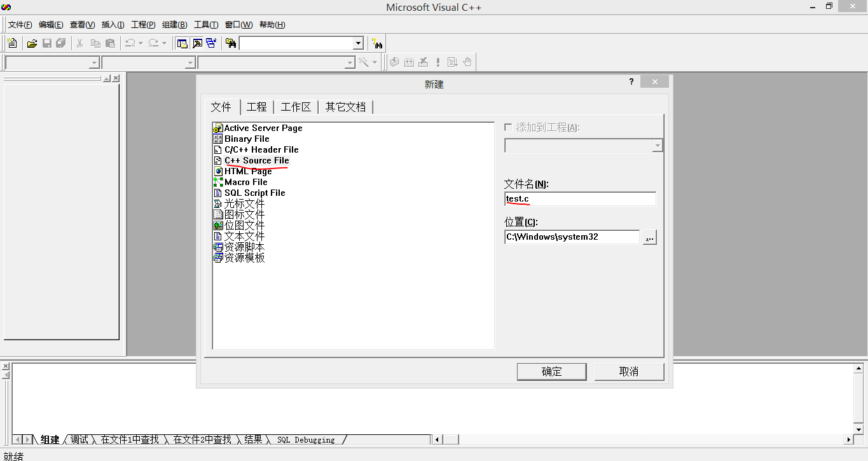Switch to the 调试 output tab
Image resolution: width=868 pixels, height=461 pixels.
pos(79,439)
